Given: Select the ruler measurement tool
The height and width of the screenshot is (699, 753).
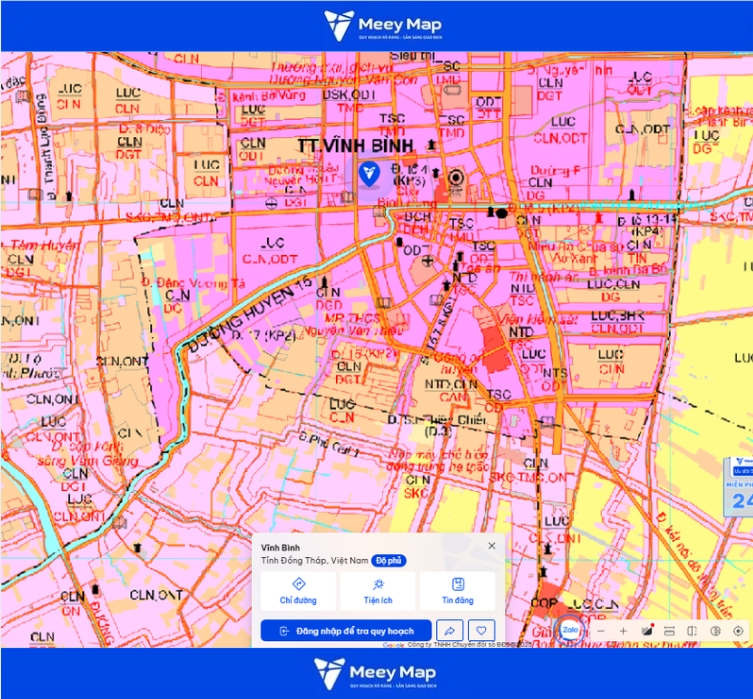Looking at the screenshot, I should tap(669, 631).
